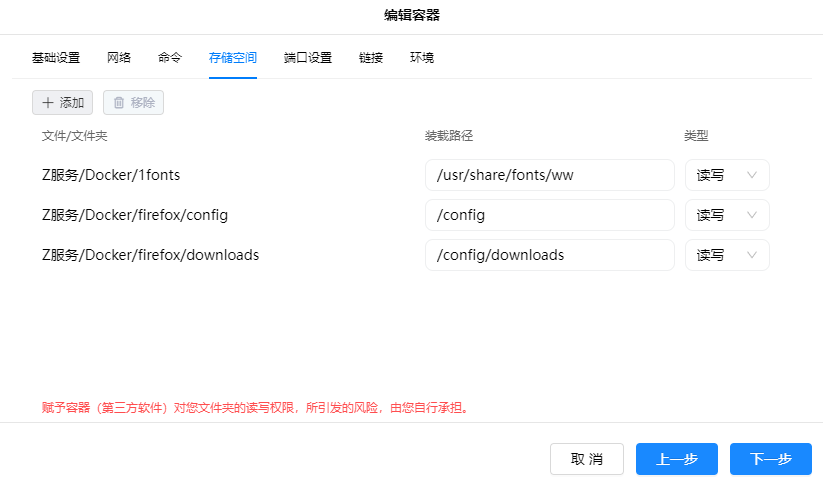
Task: Open the 端口设置 tab
Action: (x=308, y=58)
